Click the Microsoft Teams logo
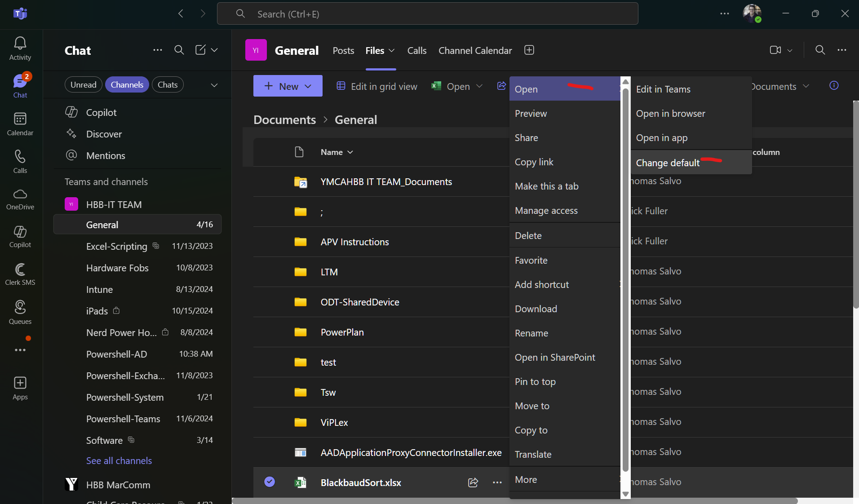The image size is (859, 504). (20, 14)
